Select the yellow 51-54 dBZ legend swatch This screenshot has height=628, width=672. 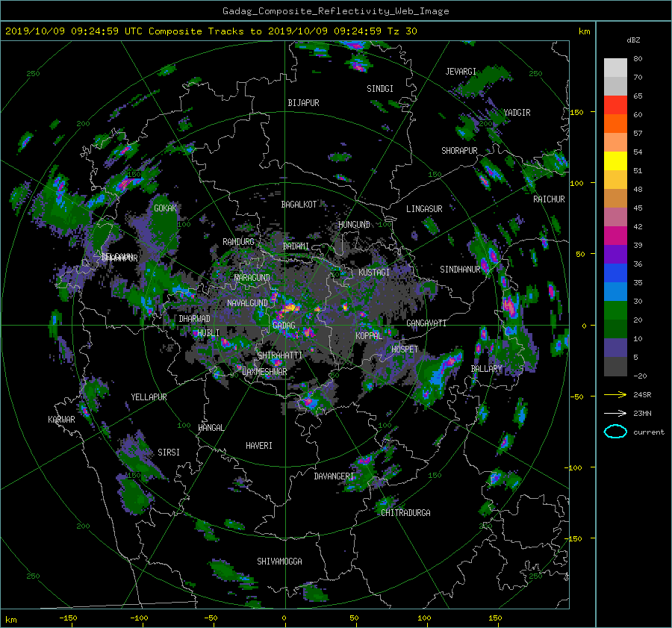[615, 161]
